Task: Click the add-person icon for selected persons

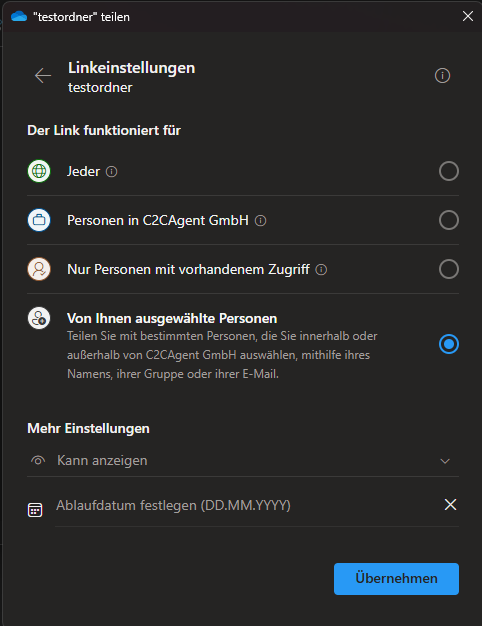Action: point(39,318)
